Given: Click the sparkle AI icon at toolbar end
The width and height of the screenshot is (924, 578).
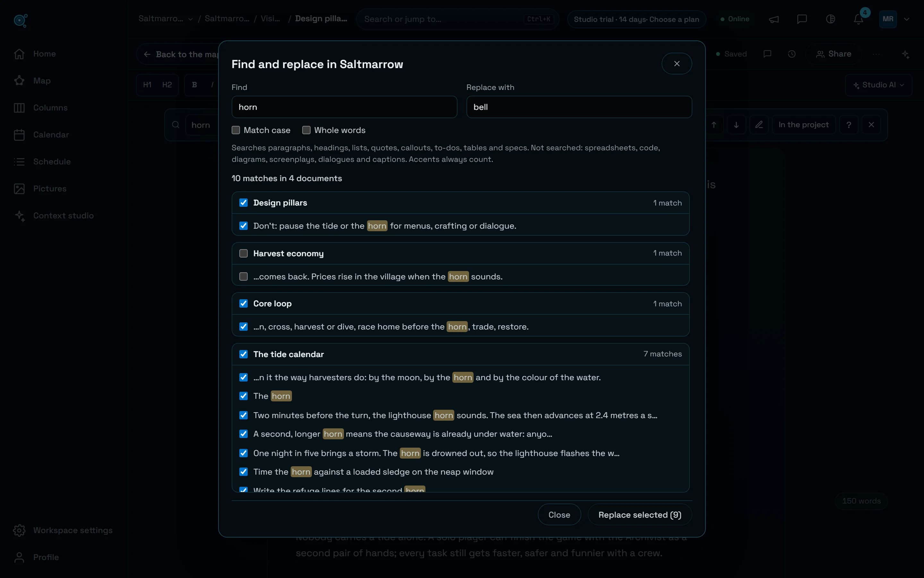Looking at the screenshot, I should (x=905, y=54).
